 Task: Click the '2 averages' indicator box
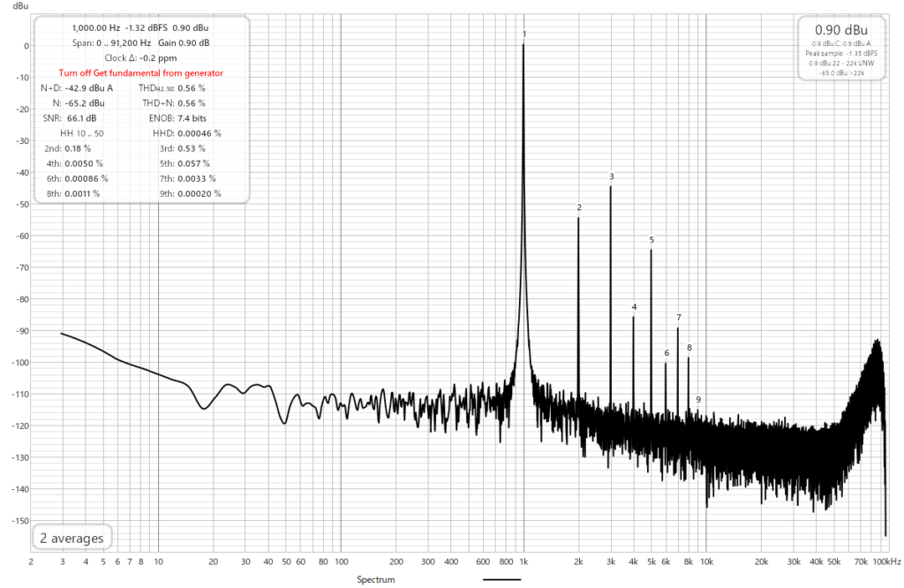[x=72, y=538]
